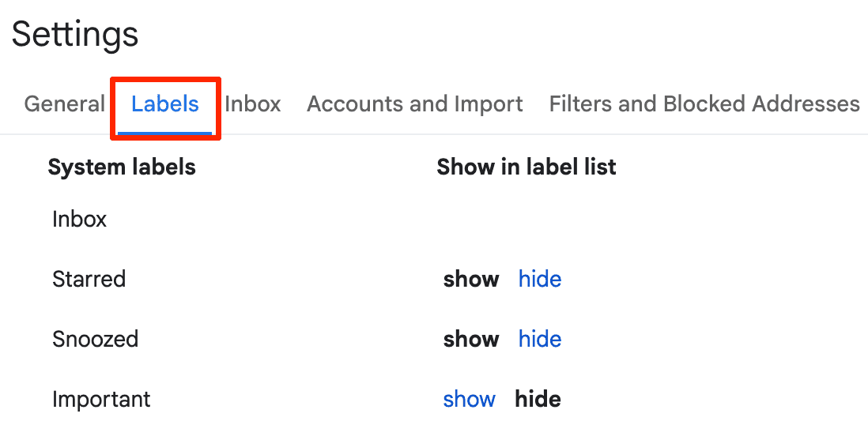The height and width of the screenshot is (436, 868).
Task: Click the Inbox entry under System labels
Action: pos(79,220)
